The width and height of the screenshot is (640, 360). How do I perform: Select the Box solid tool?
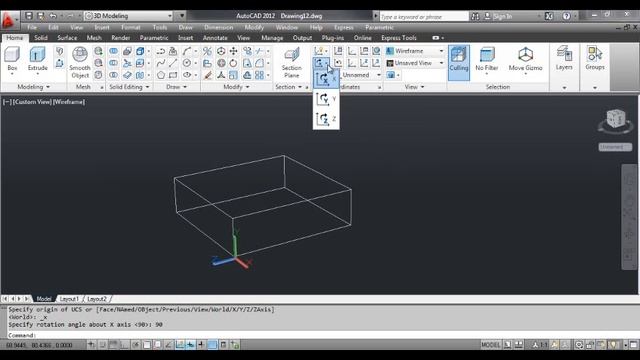(12, 59)
